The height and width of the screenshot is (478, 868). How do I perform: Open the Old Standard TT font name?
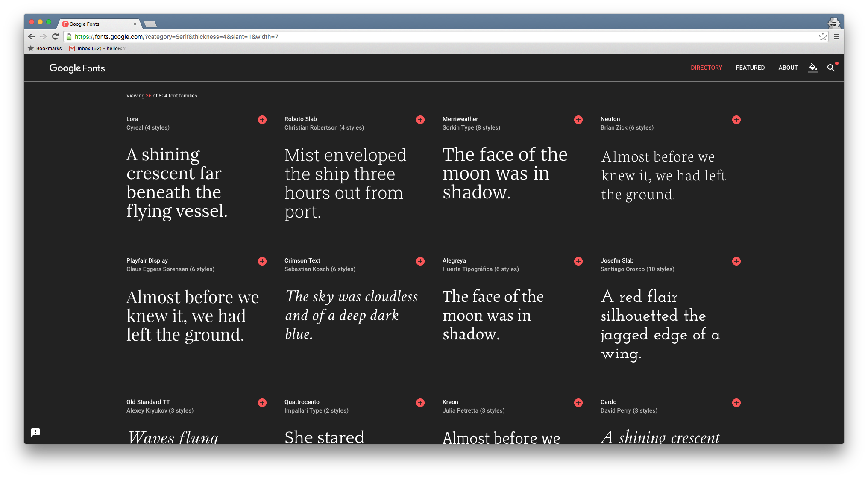[148, 402]
